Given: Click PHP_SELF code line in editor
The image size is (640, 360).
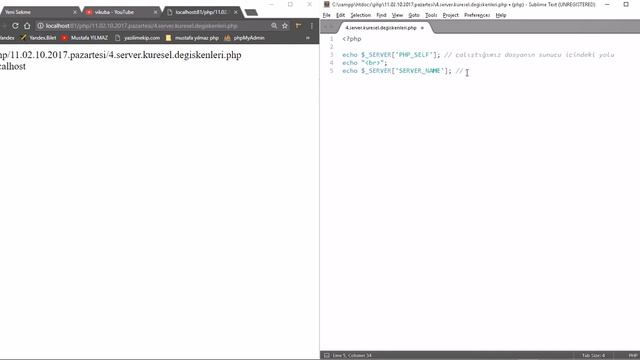Looking at the screenshot, I should [478, 55].
